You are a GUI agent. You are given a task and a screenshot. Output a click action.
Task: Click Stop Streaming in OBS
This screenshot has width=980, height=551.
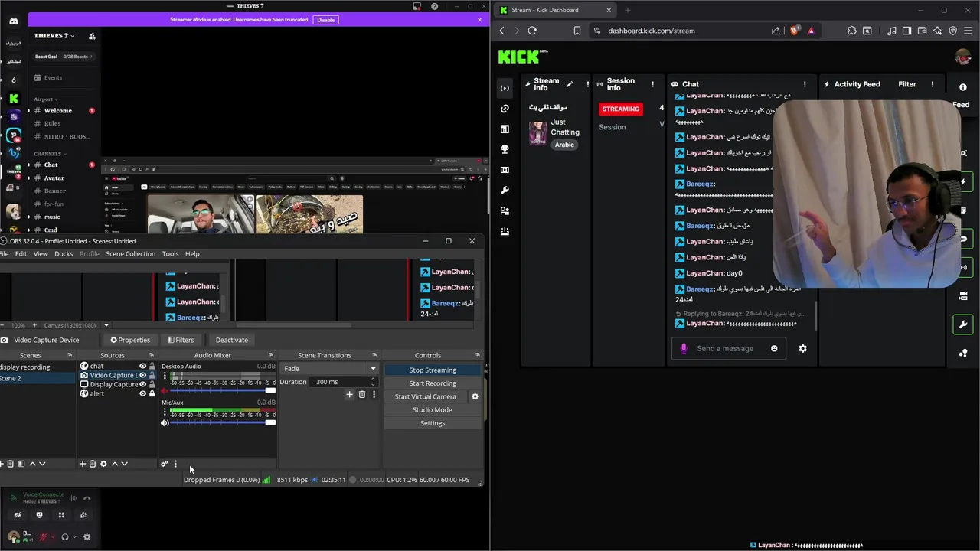pyautogui.click(x=433, y=370)
